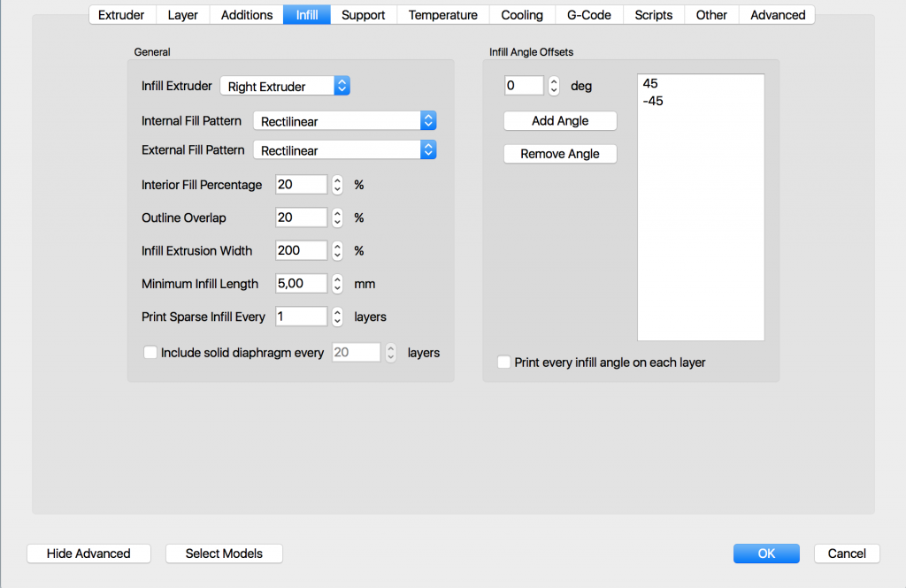This screenshot has width=906, height=588.
Task: Adjust the solid diaphragm layers stepper
Action: pos(391,352)
